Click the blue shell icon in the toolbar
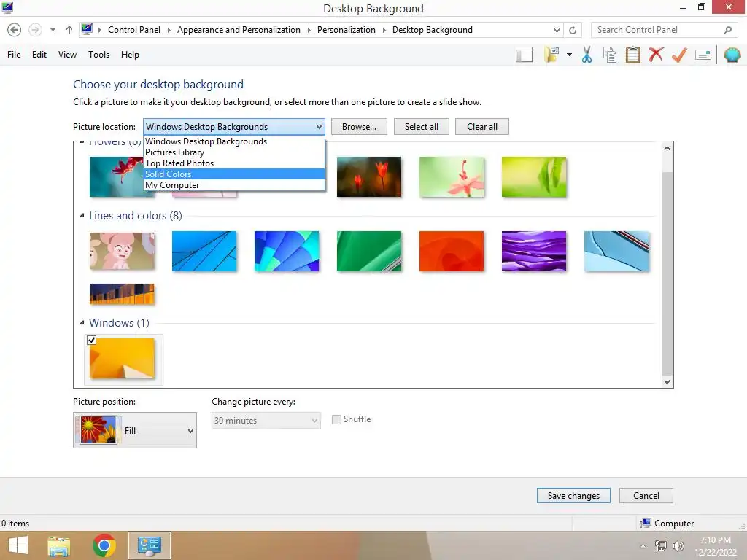This screenshot has width=747, height=560. 732,55
